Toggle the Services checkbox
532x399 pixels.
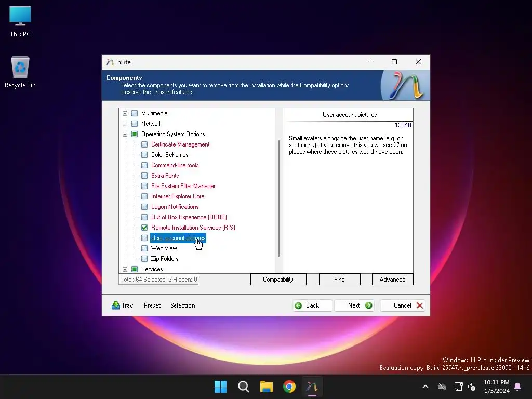click(135, 269)
